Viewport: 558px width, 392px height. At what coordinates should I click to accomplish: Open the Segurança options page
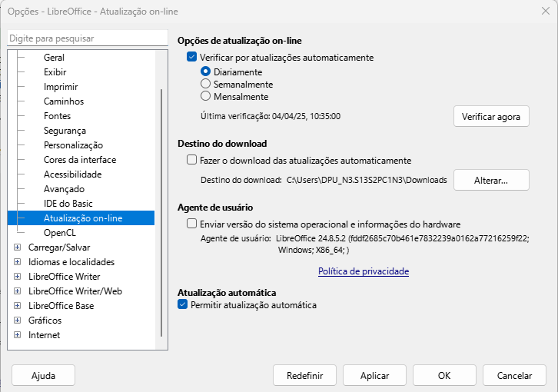[x=65, y=131]
